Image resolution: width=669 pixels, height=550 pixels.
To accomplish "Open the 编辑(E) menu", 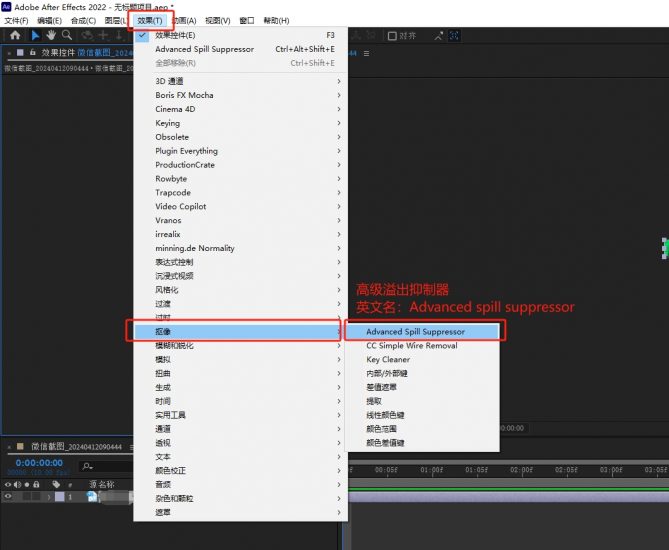I will (49, 20).
